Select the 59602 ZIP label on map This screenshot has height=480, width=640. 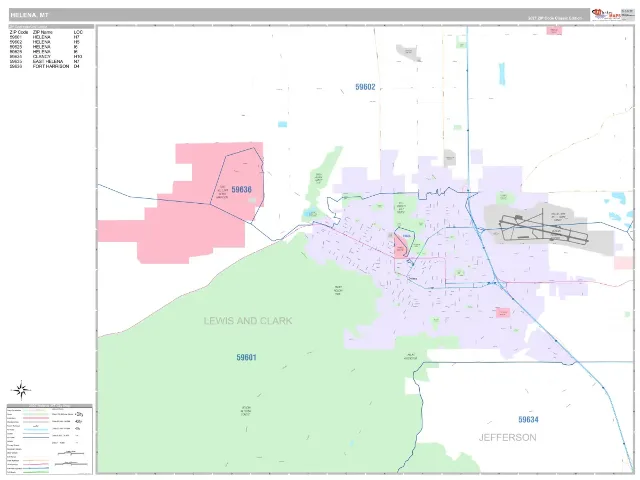pyautogui.click(x=365, y=87)
